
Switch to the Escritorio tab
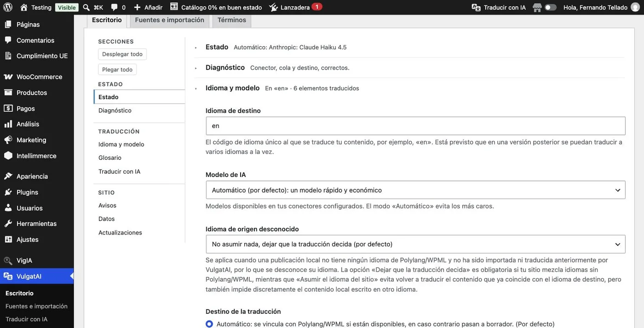pyautogui.click(x=107, y=20)
